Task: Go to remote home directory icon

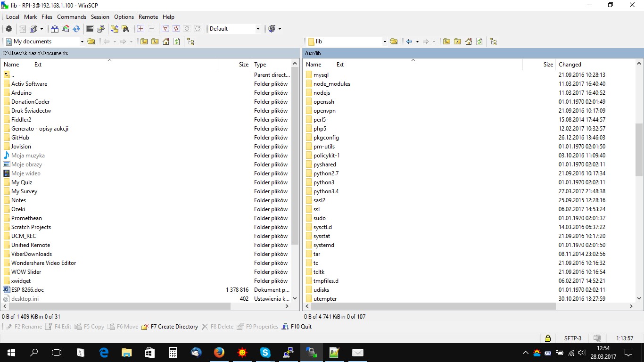Action: [469, 41]
